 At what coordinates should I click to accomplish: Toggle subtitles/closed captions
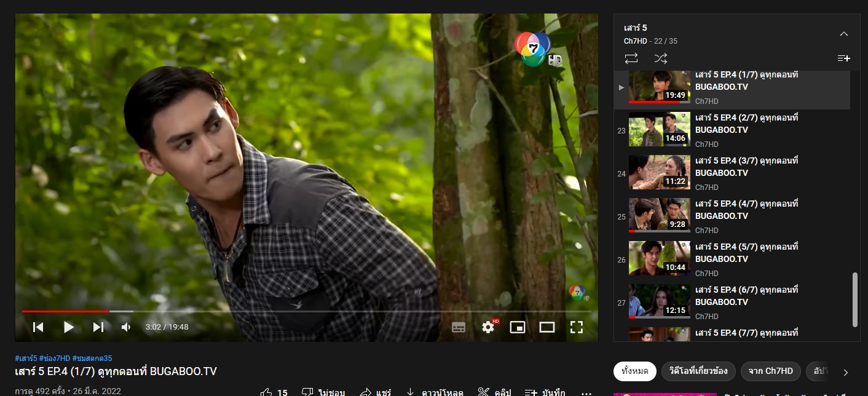coord(459,327)
